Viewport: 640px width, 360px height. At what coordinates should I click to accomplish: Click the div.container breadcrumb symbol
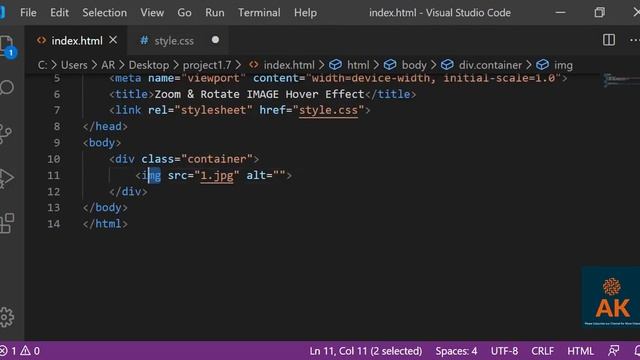[490, 65]
